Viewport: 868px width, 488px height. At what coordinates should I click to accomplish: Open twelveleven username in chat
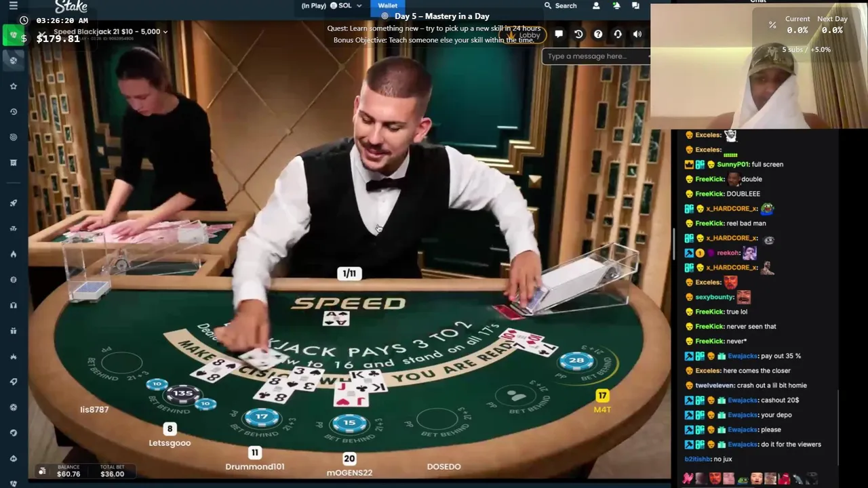715,385
